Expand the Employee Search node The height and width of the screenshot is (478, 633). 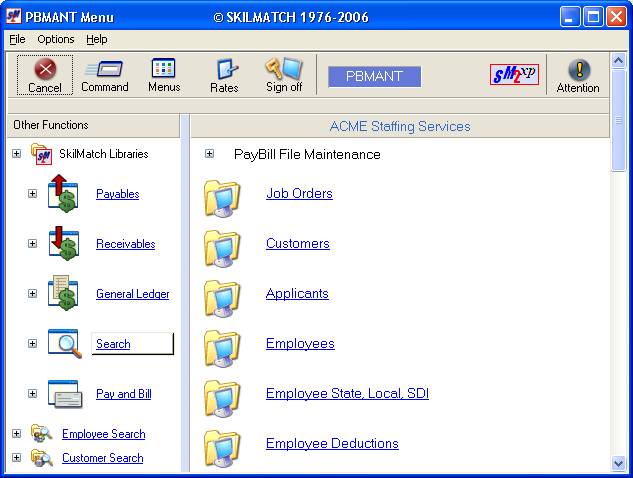[x=17, y=434]
